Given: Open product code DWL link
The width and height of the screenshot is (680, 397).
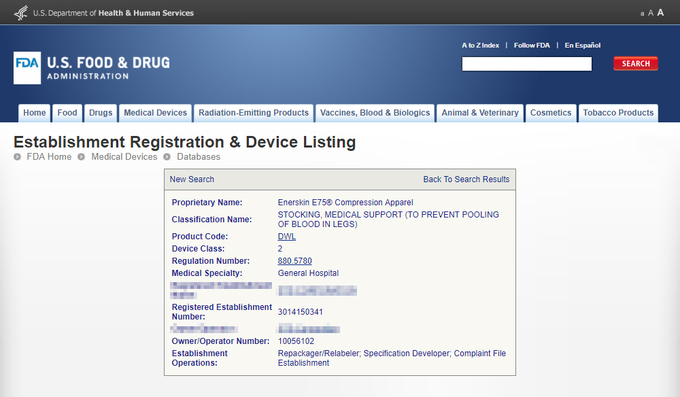Looking at the screenshot, I should point(287,236).
